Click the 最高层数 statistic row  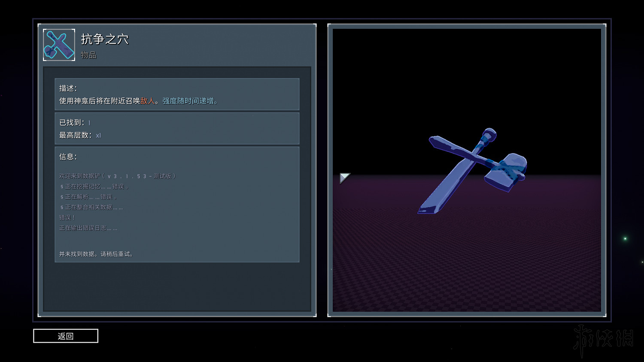click(x=80, y=135)
